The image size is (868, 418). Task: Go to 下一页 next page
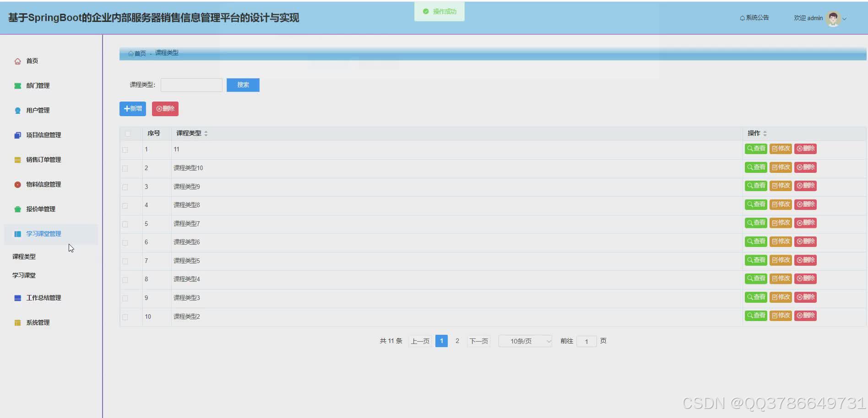479,341
